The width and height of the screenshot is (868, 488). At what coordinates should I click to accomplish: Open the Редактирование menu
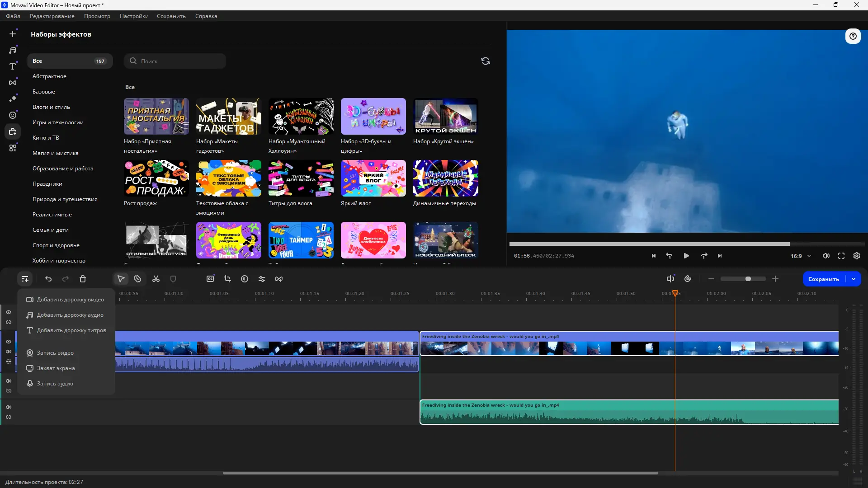52,16
